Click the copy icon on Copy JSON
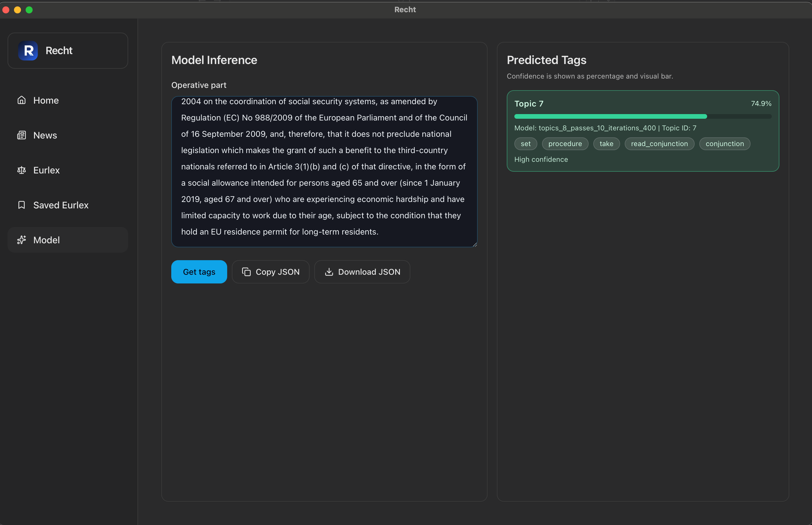 246,272
